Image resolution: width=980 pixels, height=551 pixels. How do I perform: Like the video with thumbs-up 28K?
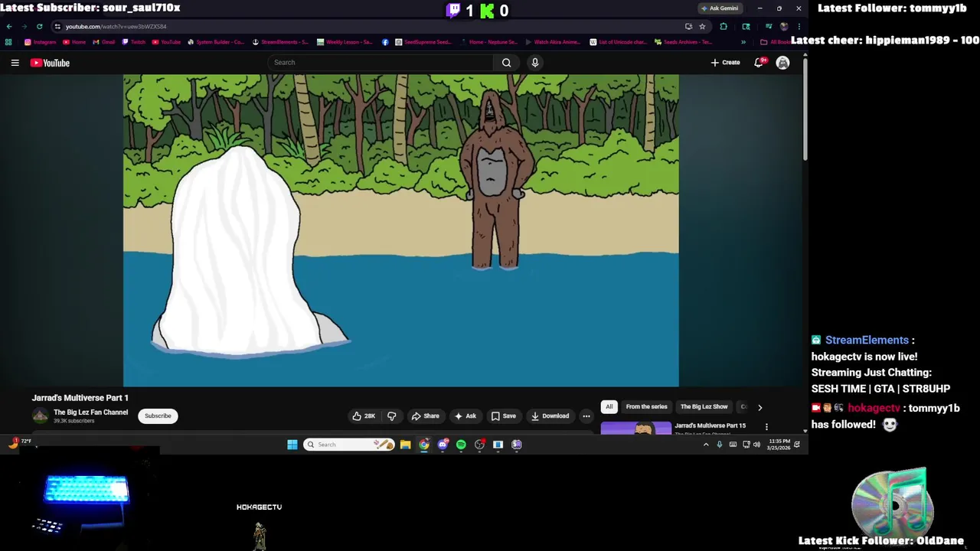pos(364,416)
